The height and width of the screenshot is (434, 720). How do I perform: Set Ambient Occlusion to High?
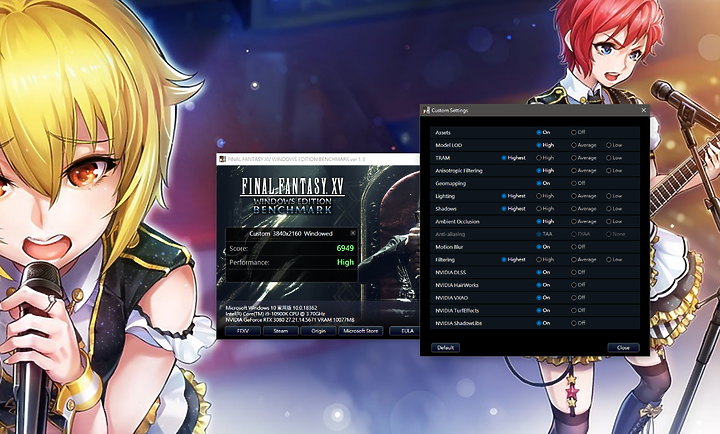(546, 221)
